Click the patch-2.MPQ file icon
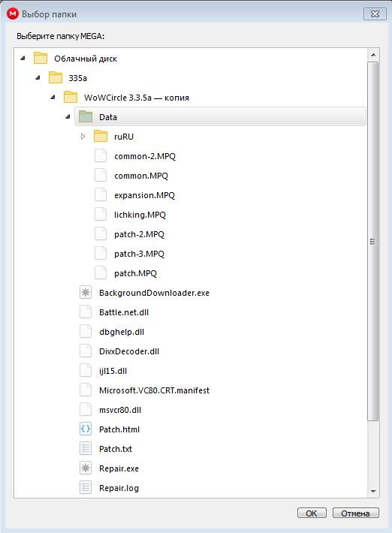Image resolution: width=392 pixels, height=533 pixels. [x=101, y=234]
